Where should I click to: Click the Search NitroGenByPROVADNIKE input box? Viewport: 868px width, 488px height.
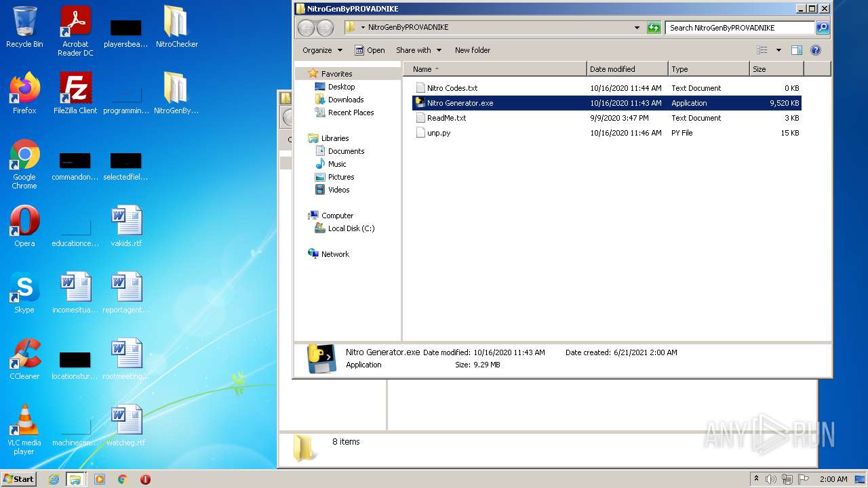click(740, 28)
